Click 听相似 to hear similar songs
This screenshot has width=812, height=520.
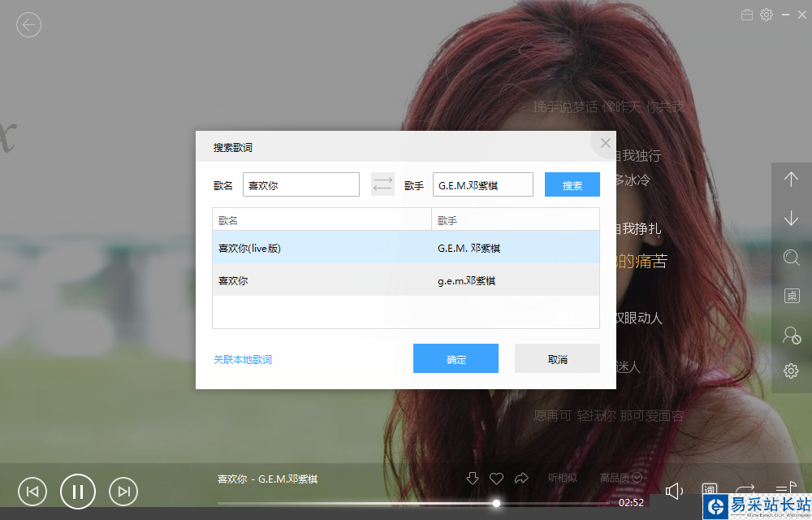tap(563, 478)
